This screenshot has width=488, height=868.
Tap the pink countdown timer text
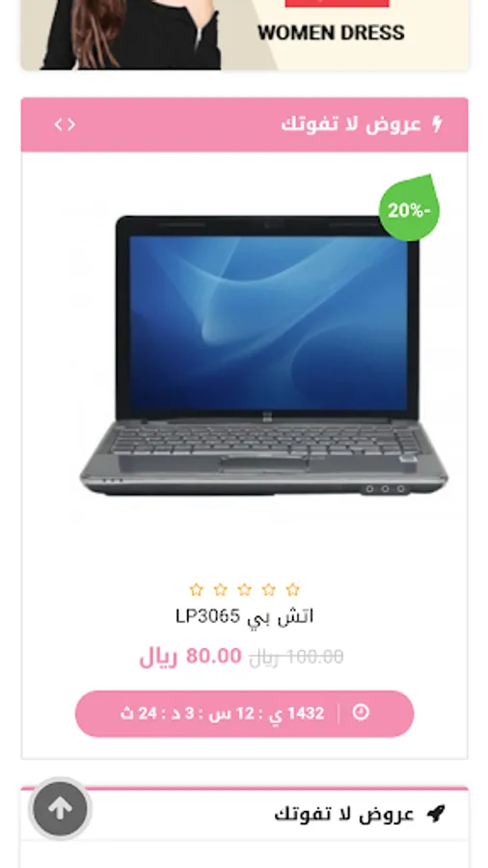tap(223, 713)
